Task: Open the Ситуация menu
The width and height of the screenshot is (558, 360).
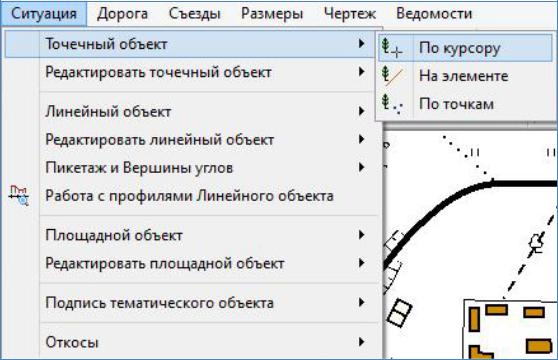Action: click(x=44, y=14)
